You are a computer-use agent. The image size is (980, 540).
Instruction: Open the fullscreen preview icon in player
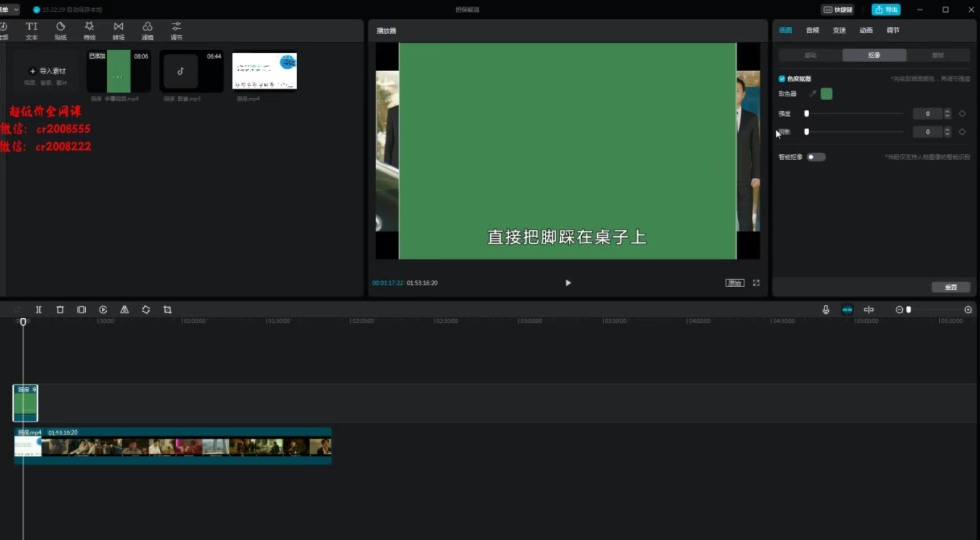tap(756, 283)
